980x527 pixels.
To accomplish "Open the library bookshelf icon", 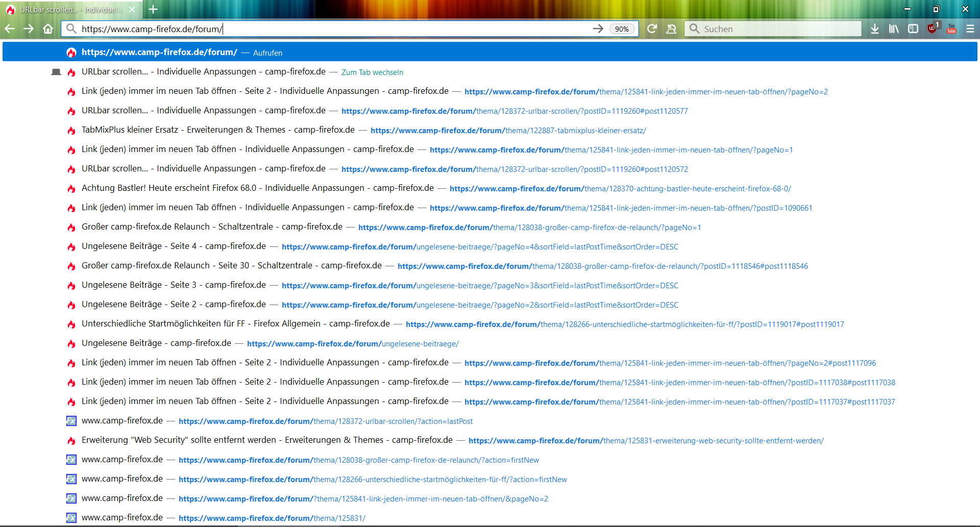I will pyautogui.click(x=894, y=29).
